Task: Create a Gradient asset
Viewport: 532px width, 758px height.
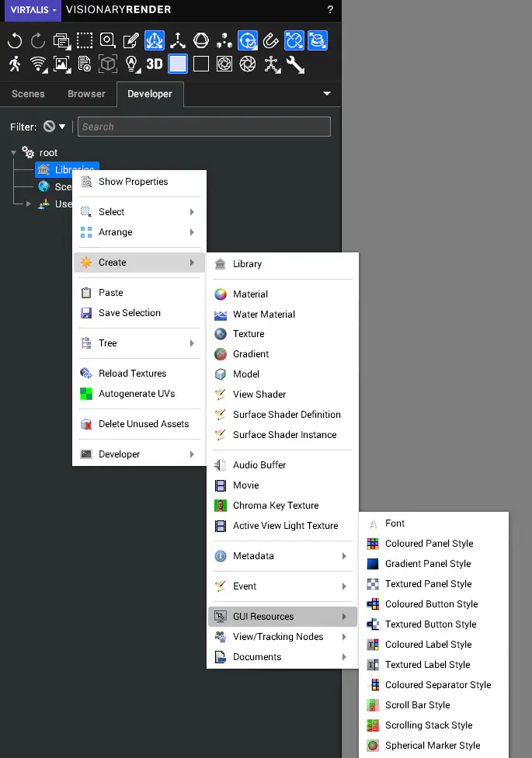Action: click(283, 354)
